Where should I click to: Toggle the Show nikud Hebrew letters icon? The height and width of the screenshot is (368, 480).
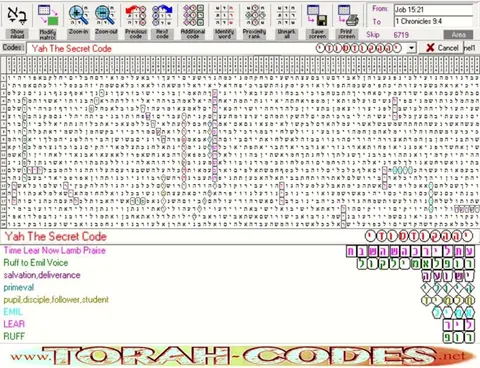17,15
